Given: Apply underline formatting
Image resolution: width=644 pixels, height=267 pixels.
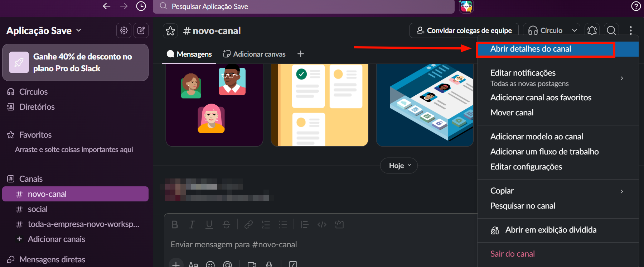Looking at the screenshot, I should [x=209, y=225].
